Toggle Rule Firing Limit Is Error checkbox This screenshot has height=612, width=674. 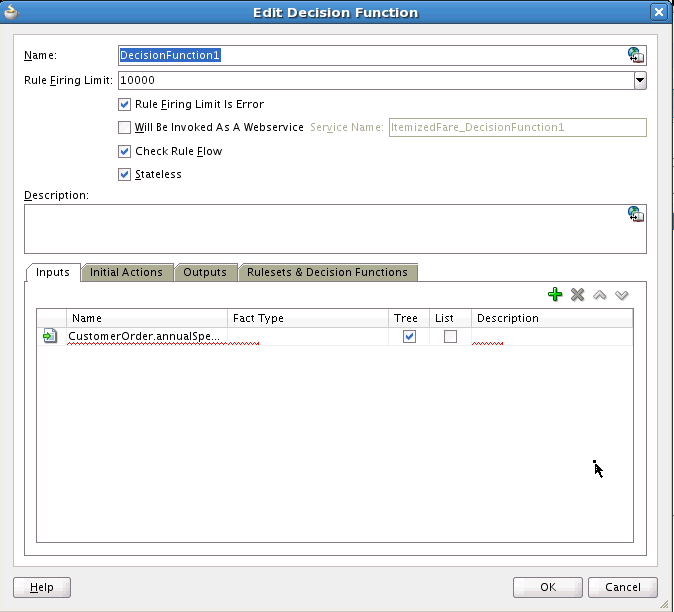[x=125, y=104]
